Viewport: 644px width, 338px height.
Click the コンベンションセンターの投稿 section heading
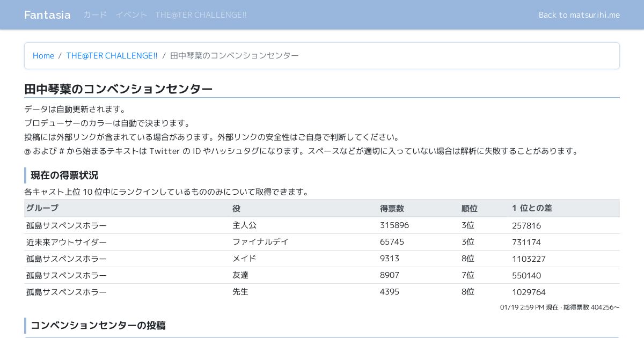[x=98, y=326]
